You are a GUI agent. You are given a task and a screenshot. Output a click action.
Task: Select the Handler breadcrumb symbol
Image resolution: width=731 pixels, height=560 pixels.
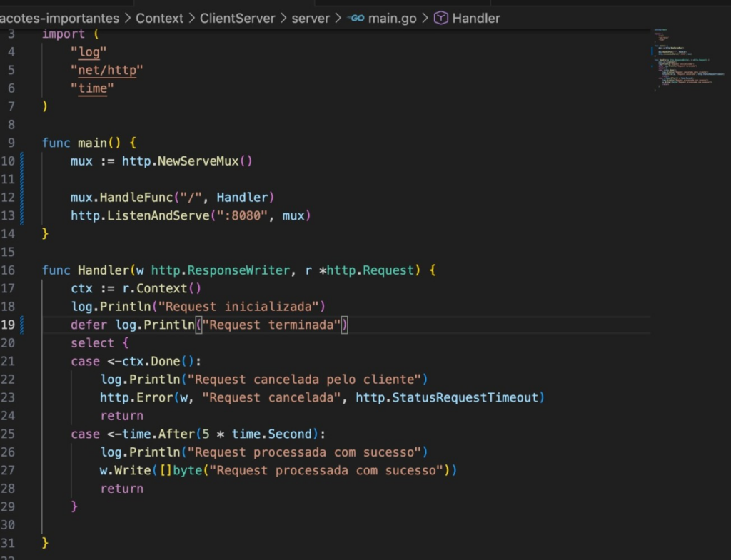click(476, 18)
